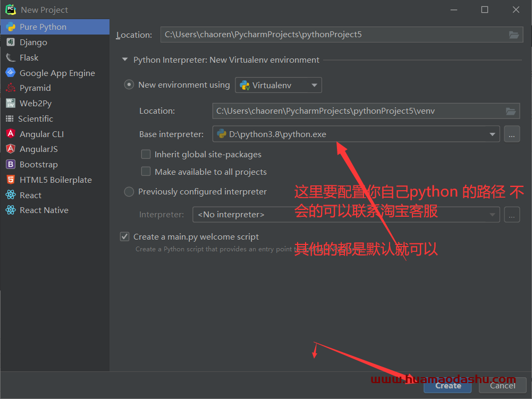The image size is (532, 399).
Task: Collapse Python Interpreter section triangle
Action: pos(125,60)
